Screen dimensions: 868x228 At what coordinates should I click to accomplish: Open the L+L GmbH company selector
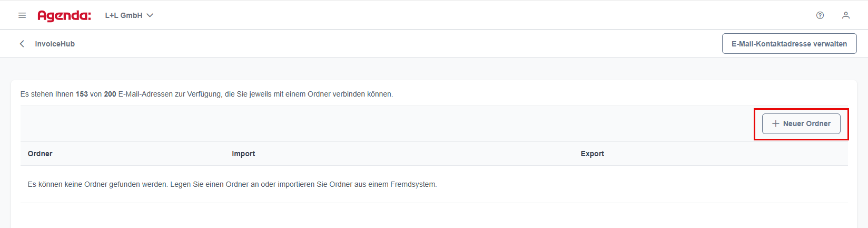point(129,15)
